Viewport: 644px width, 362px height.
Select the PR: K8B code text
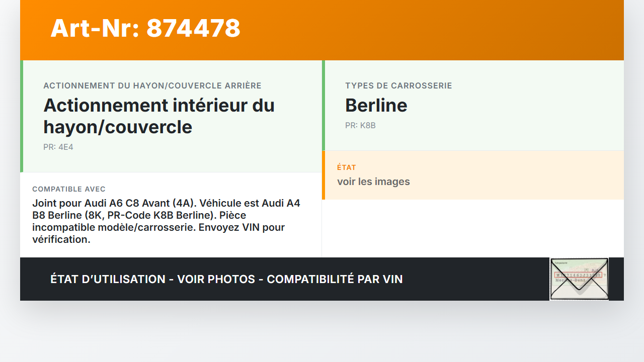click(x=360, y=126)
